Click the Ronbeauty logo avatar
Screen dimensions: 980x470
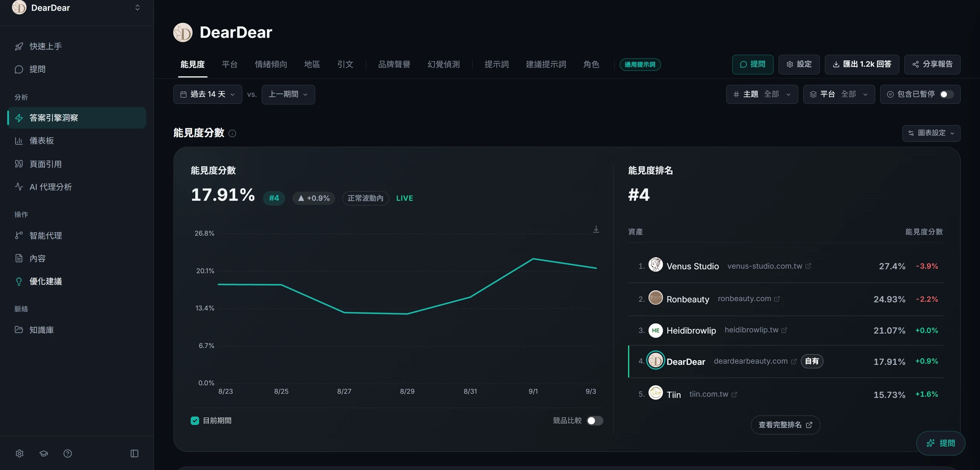655,298
